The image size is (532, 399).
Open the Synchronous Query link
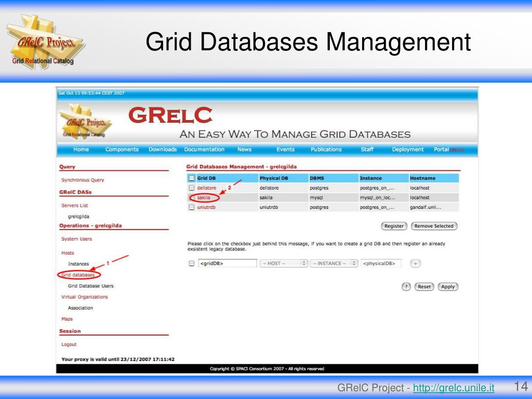coord(83,180)
